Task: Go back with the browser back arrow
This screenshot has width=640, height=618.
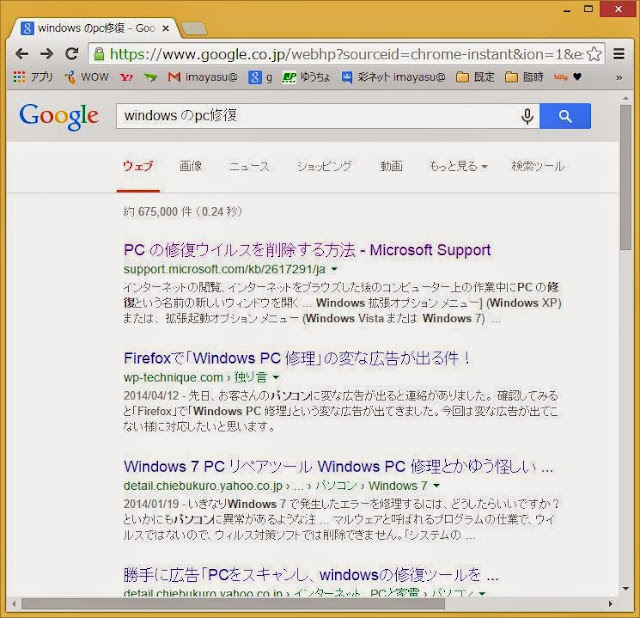Action: [22, 53]
